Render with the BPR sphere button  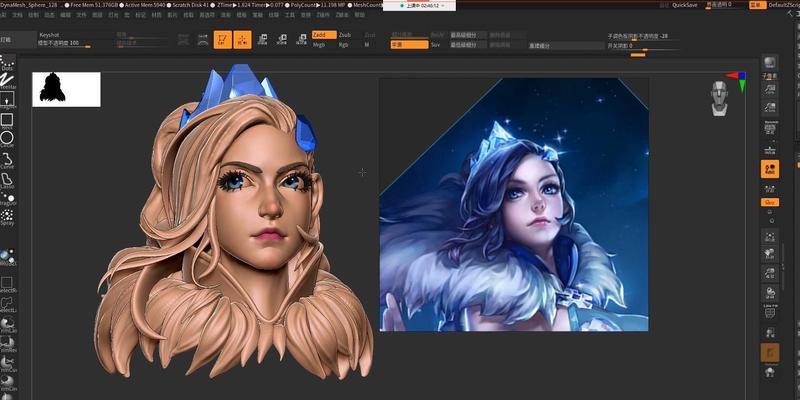(x=769, y=63)
